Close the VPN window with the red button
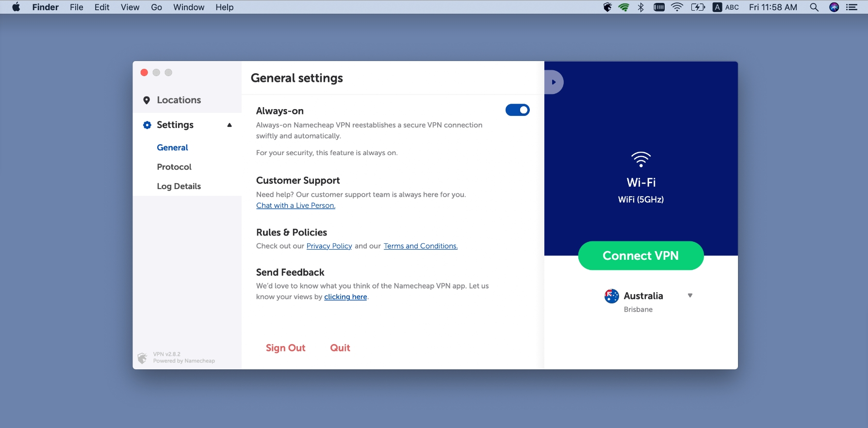The image size is (868, 428). coord(144,73)
